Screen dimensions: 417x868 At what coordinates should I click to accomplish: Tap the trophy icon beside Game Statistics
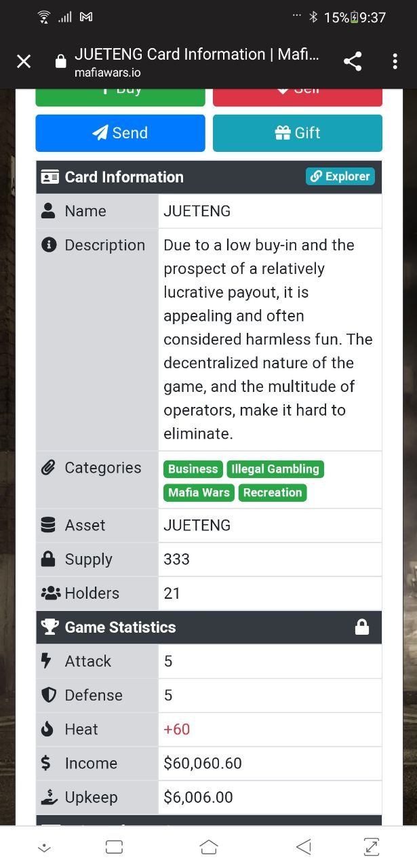(x=50, y=627)
